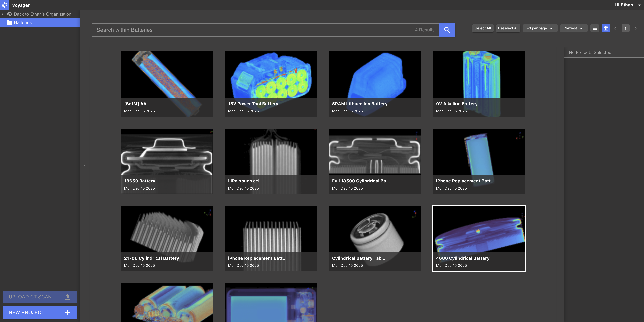Click the Voyager app logo icon
Viewport: 644px width, 322px height.
5,5
